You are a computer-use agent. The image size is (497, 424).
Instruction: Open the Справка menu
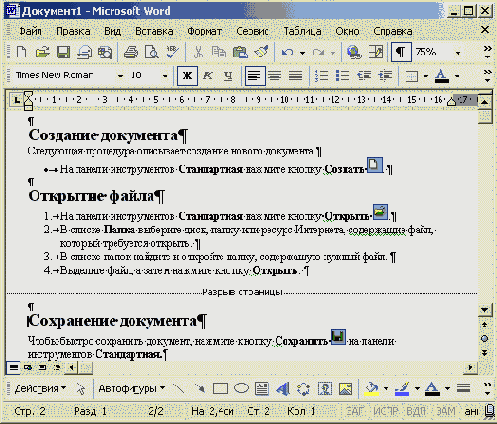393,31
